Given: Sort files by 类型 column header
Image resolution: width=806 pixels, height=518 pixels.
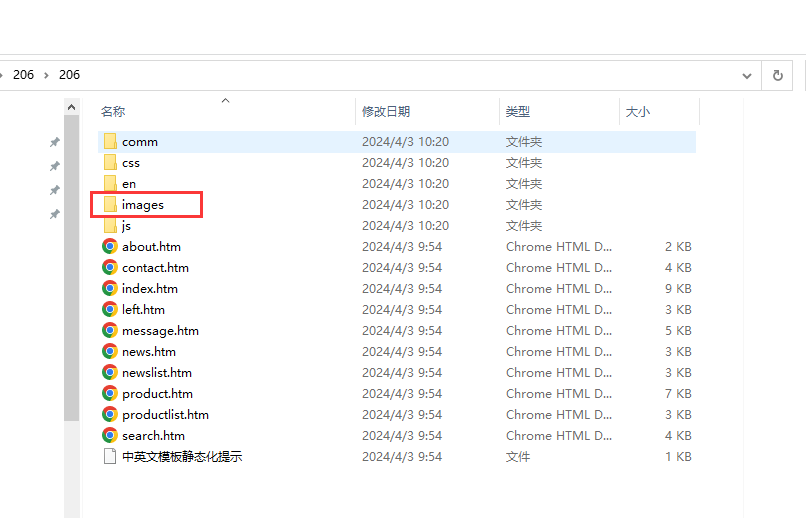Looking at the screenshot, I should pyautogui.click(x=518, y=112).
